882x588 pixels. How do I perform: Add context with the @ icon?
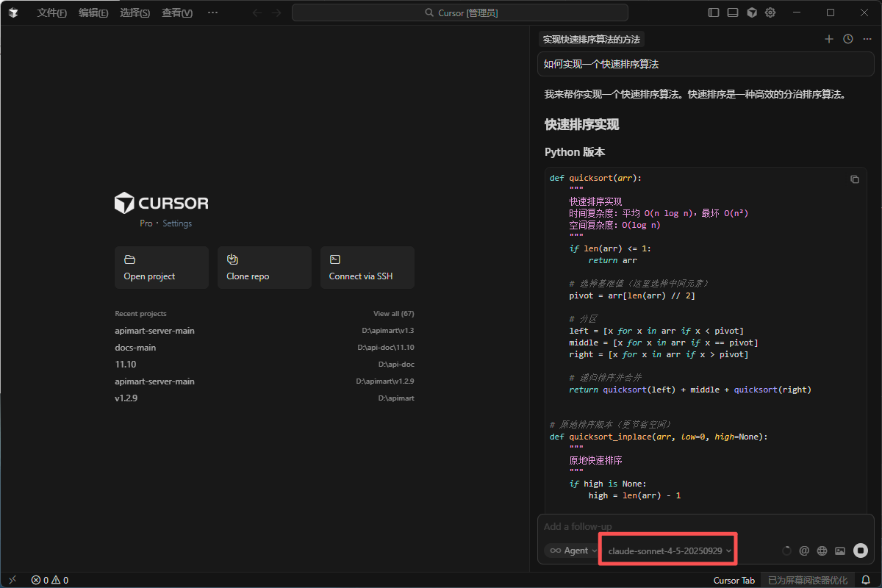[804, 551]
